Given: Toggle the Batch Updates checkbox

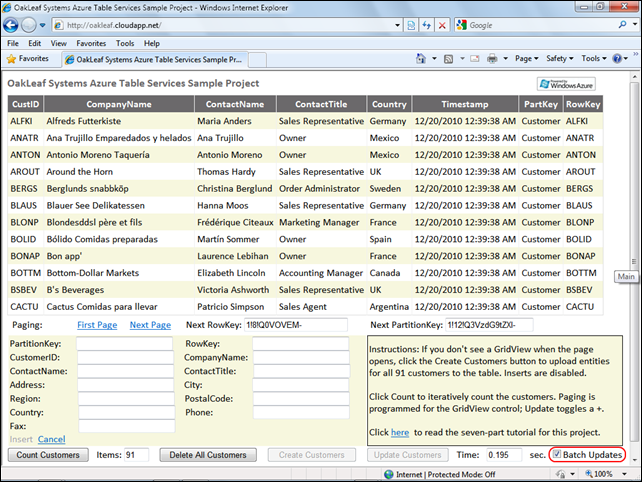Looking at the screenshot, I should (x=556, y=455).
